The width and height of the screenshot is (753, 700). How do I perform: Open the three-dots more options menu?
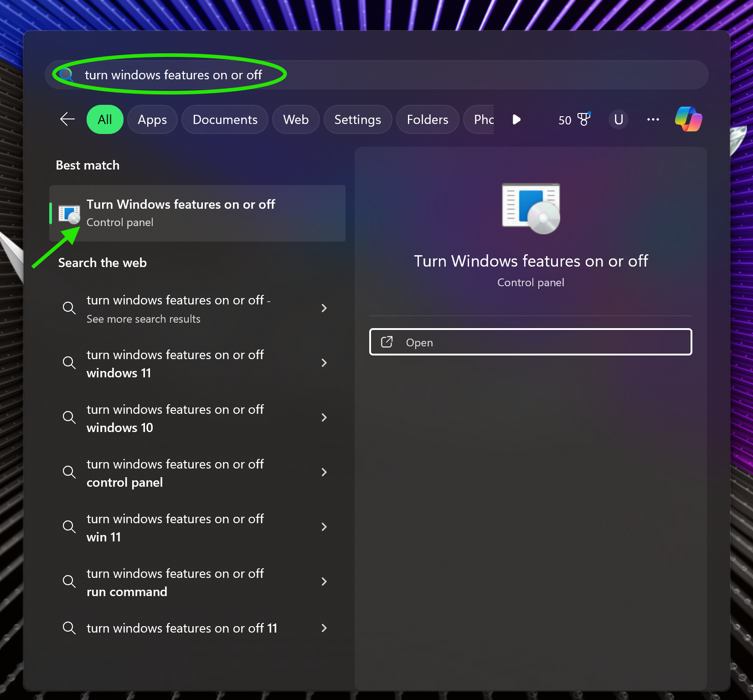pos(653,119)
